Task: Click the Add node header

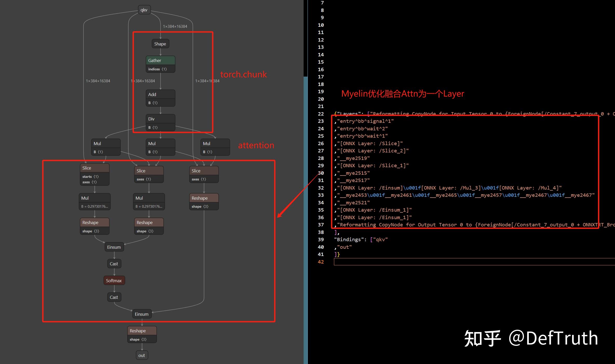Action: 160,95
